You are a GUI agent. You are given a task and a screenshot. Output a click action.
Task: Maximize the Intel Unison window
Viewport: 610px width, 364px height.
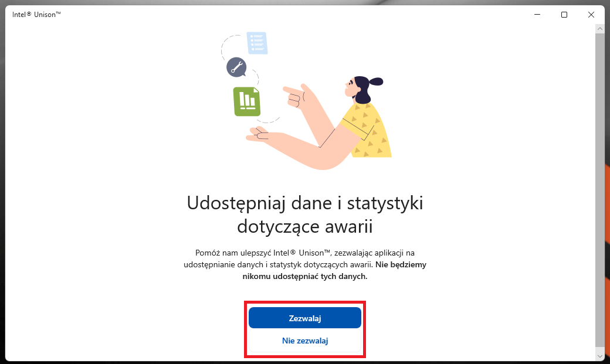(x=564, y=15)
